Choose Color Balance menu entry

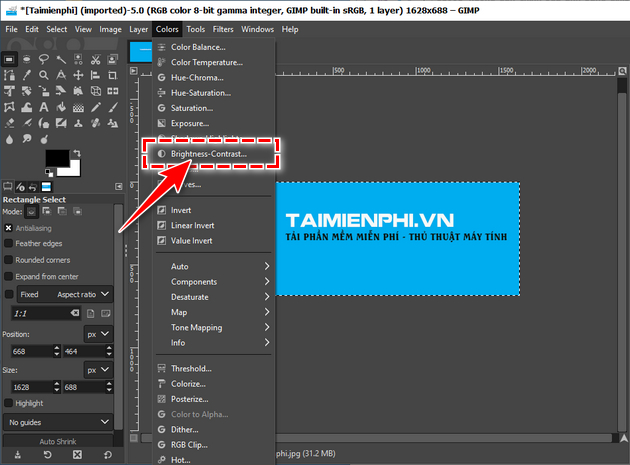click(x=214, y=47)
